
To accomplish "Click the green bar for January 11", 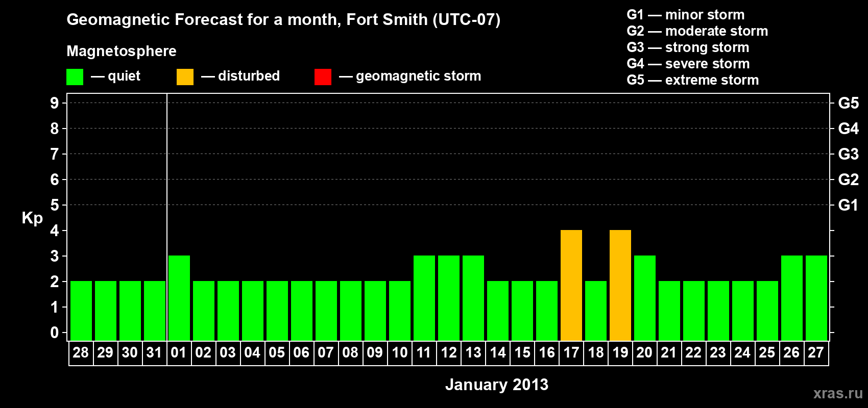I will 424,298.
